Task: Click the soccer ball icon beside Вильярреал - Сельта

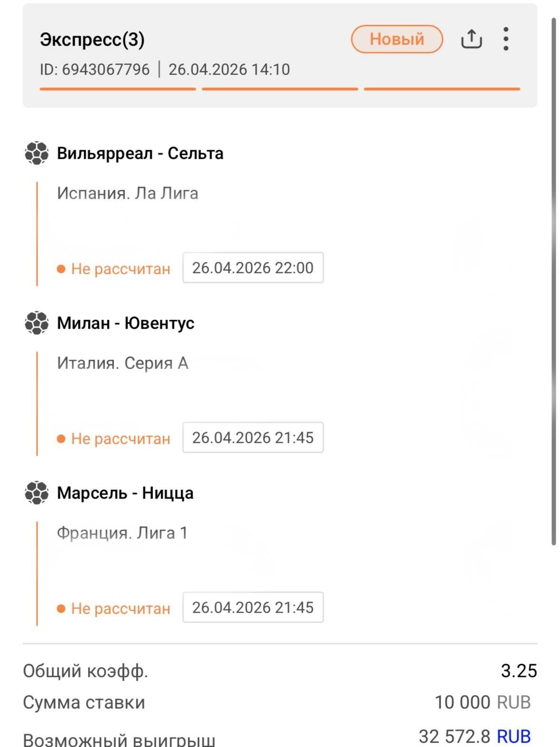Action: [37, 153]
